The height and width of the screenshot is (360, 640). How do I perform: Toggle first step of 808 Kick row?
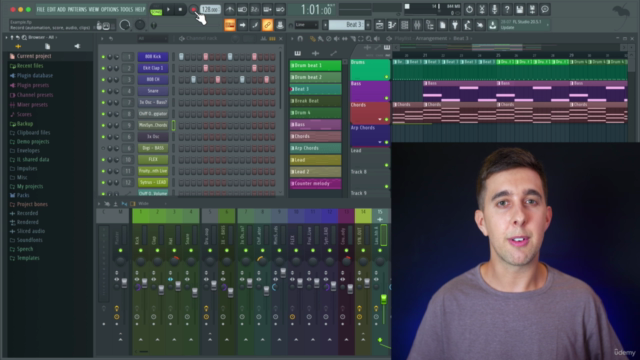pyautogui.click(x=181, y=57)
